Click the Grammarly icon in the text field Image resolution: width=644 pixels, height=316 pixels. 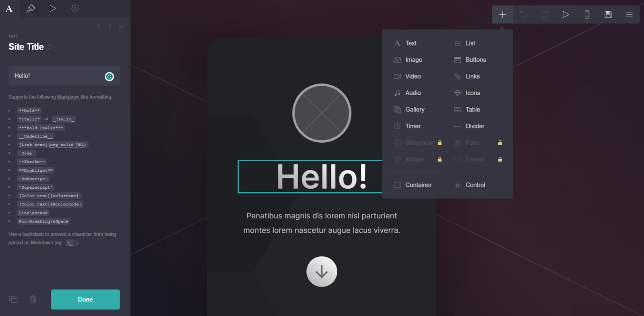click(x=109, y=77)
